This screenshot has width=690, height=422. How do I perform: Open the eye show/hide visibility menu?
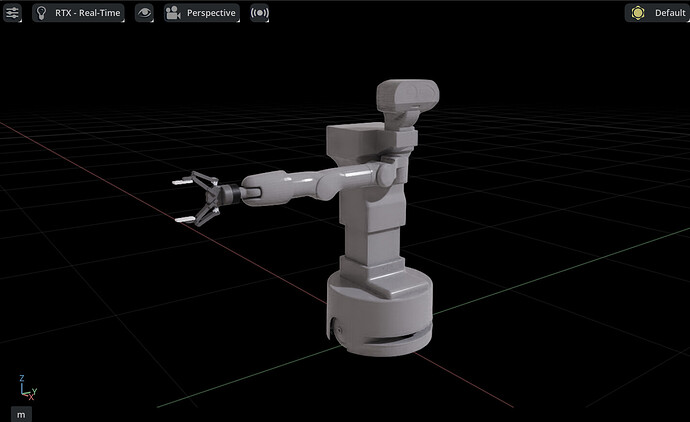coord(144,13)
